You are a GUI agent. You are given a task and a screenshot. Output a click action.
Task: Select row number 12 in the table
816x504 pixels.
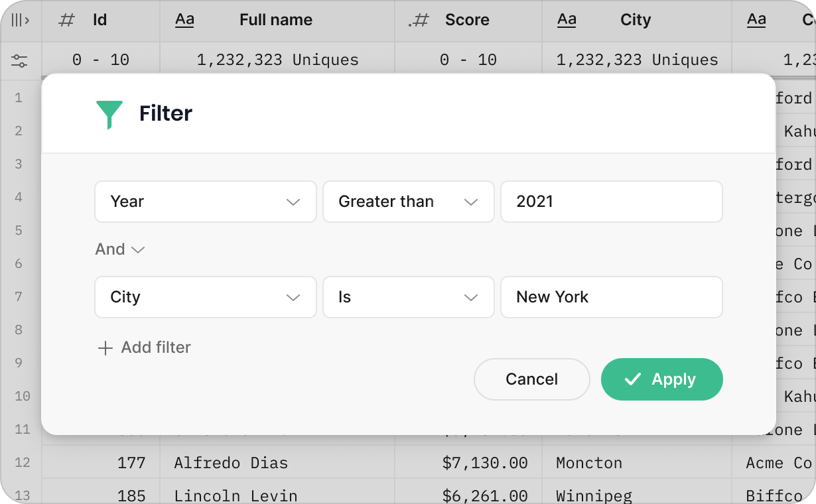(22, 462)
